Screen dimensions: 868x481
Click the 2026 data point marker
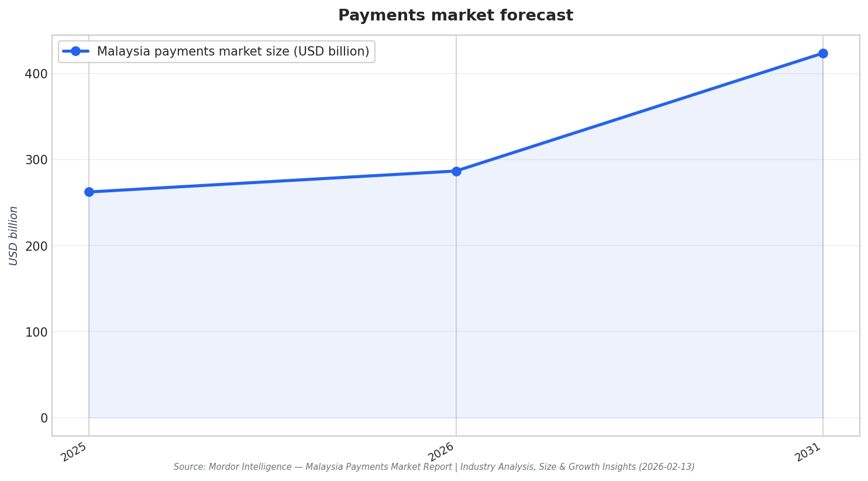(456, 171)
